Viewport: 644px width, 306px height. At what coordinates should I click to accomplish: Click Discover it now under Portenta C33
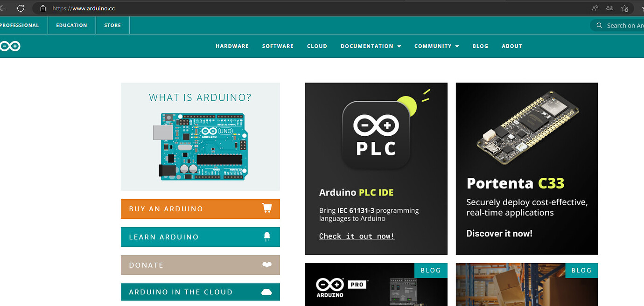pos(499,233)
